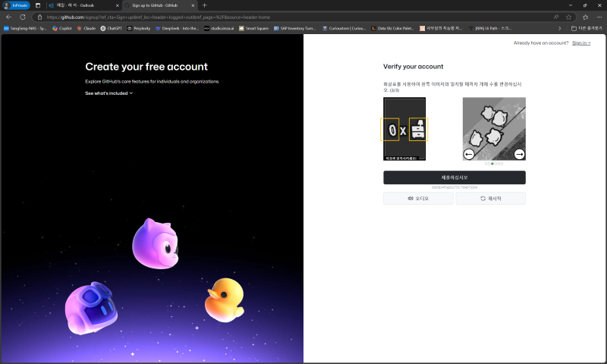Refresh the current page

23,17
